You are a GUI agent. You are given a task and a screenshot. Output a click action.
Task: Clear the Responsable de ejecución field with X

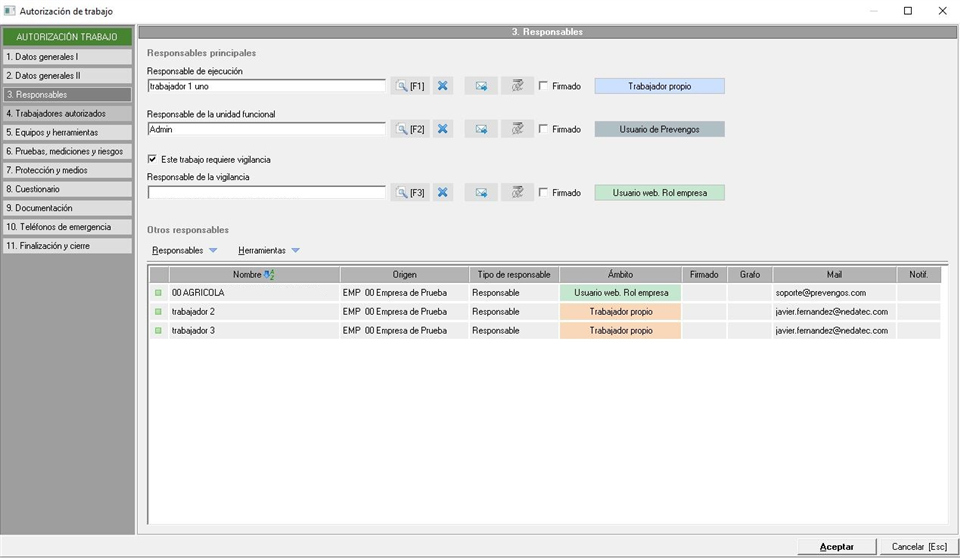tap(443, 86)
